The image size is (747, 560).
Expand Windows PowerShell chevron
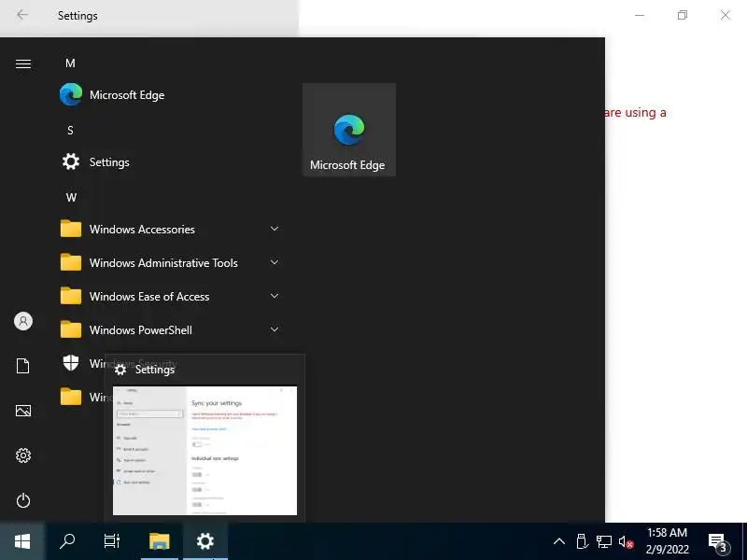tap(275, 329)
